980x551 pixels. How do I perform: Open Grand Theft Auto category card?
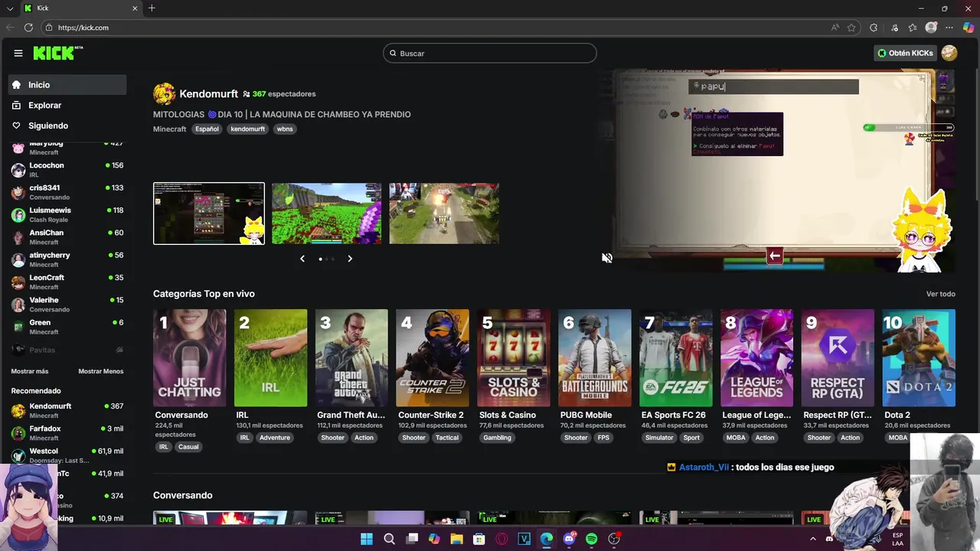(351, 357)
